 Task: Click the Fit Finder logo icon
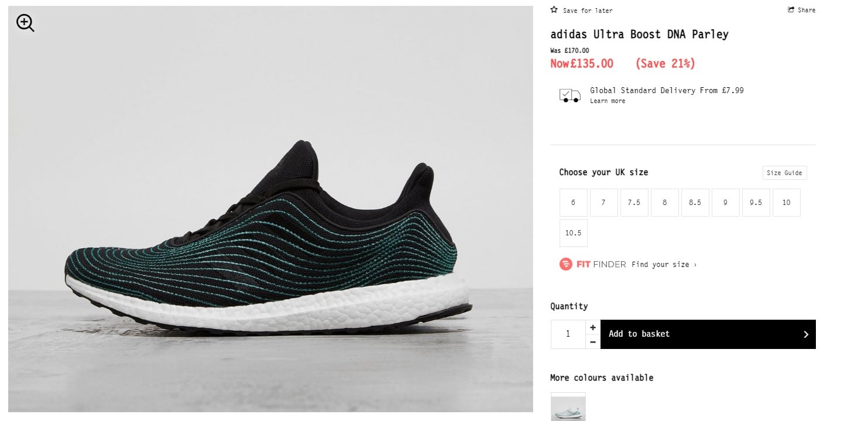(x=565, y=264)
